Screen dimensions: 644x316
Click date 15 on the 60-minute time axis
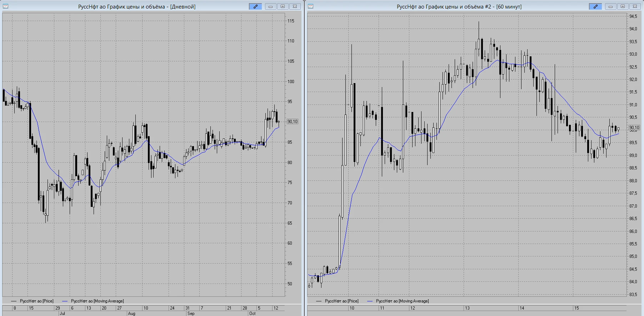(x=576, y=308)
